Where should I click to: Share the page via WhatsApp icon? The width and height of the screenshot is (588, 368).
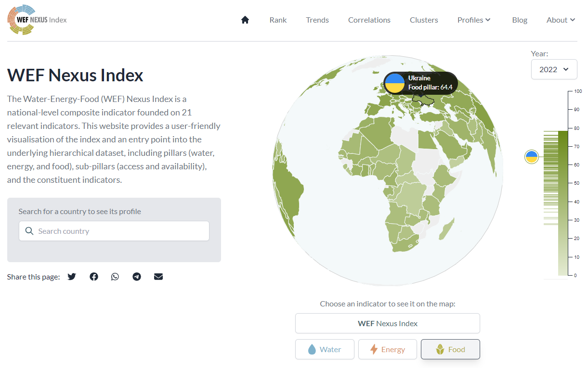click(115, 277)
